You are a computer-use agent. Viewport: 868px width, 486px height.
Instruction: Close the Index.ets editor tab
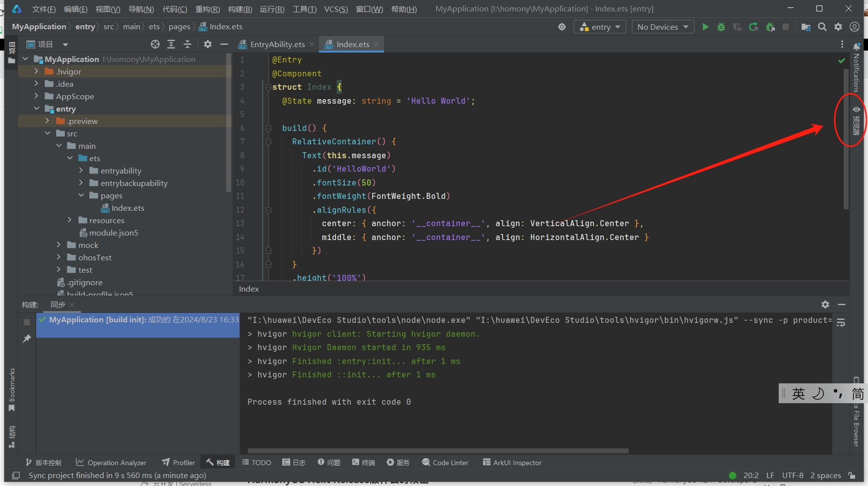point(377,44)
